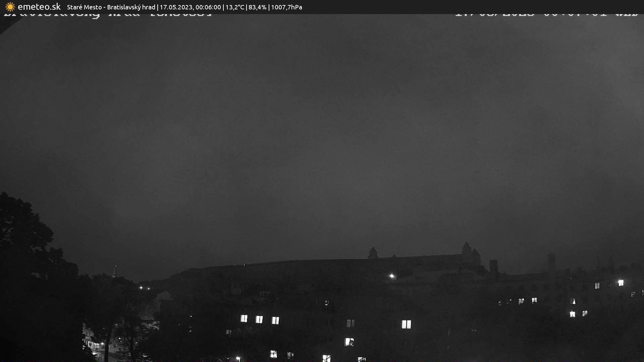Click the church spire behind the trees
Viewport: 644px width, 362px height.
115,271
